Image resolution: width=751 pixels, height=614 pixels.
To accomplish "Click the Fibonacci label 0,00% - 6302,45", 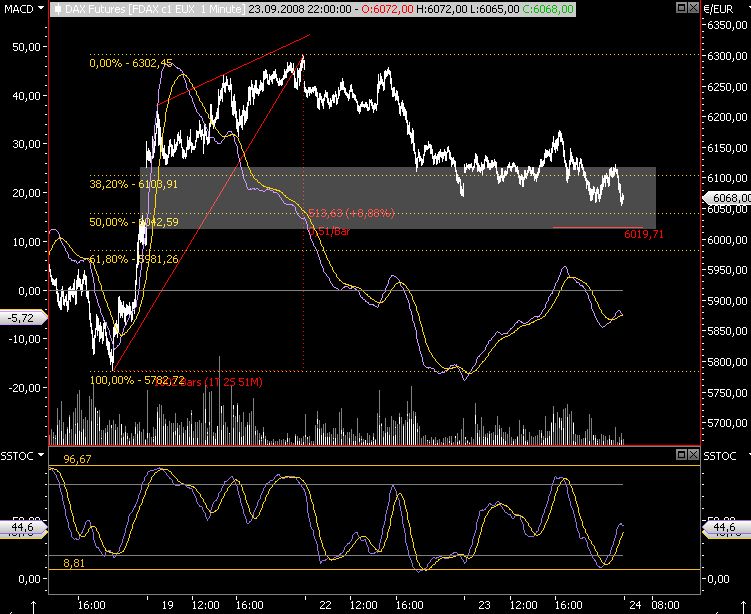I will 131,63.
